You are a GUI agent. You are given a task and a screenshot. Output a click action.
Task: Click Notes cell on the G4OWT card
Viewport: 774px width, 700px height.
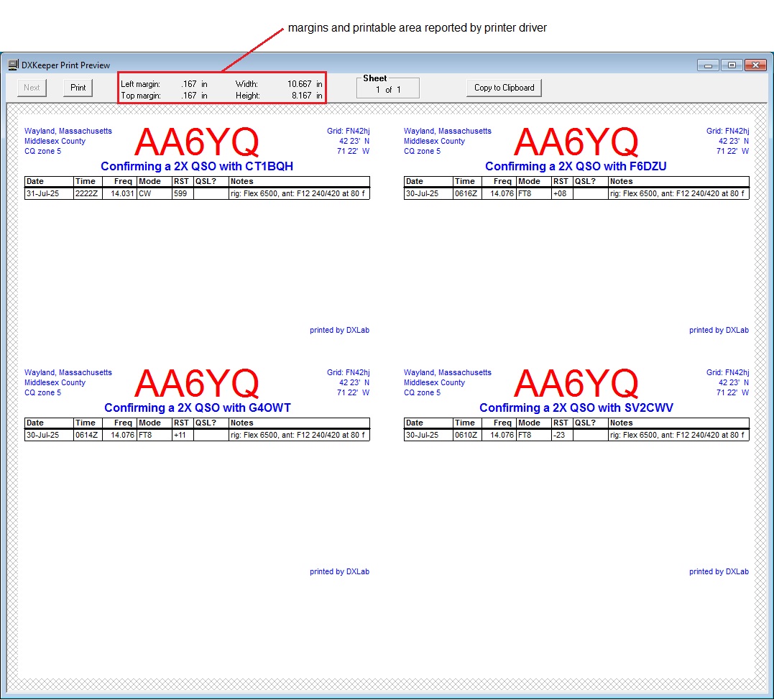tap(299, 435)
